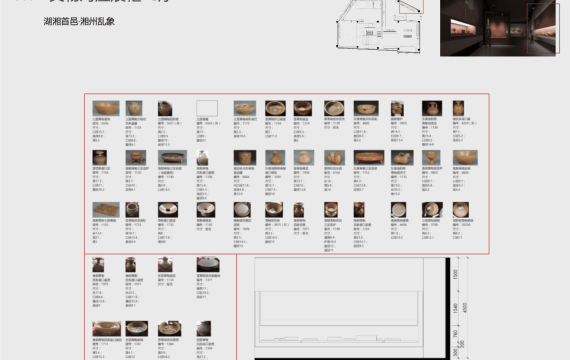Click the two-handled jar on black background
This screenshot has width=570, height=360.
[432, 108]
